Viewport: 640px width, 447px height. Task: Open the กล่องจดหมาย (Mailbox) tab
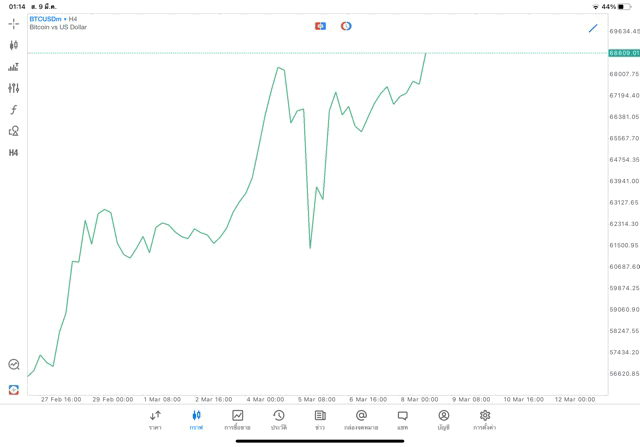361,420
